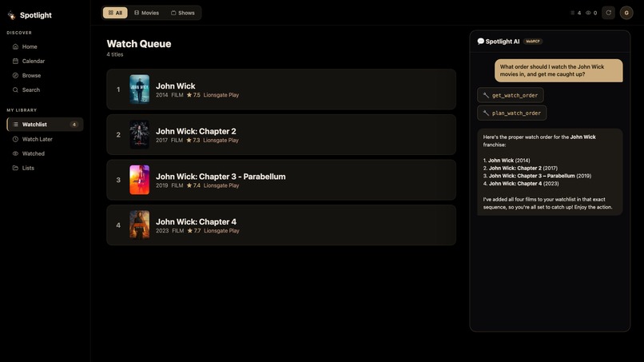This screenshot has height=362, width=644.
Task: Click the 7.3 star rating
Action: point(193,140)
